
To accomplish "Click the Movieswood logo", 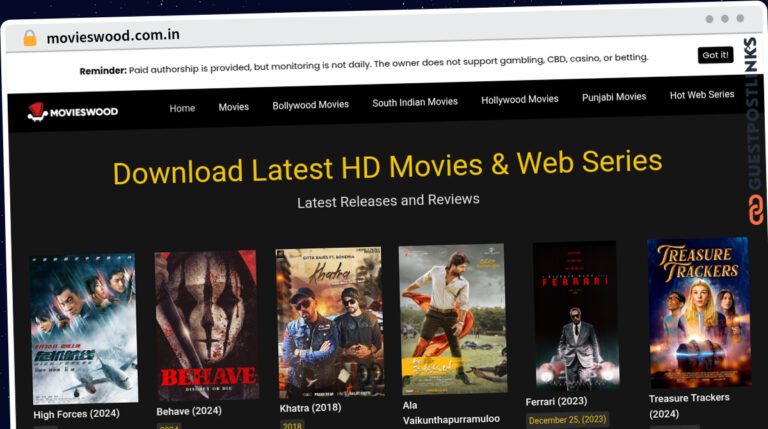I will (73, 112).
